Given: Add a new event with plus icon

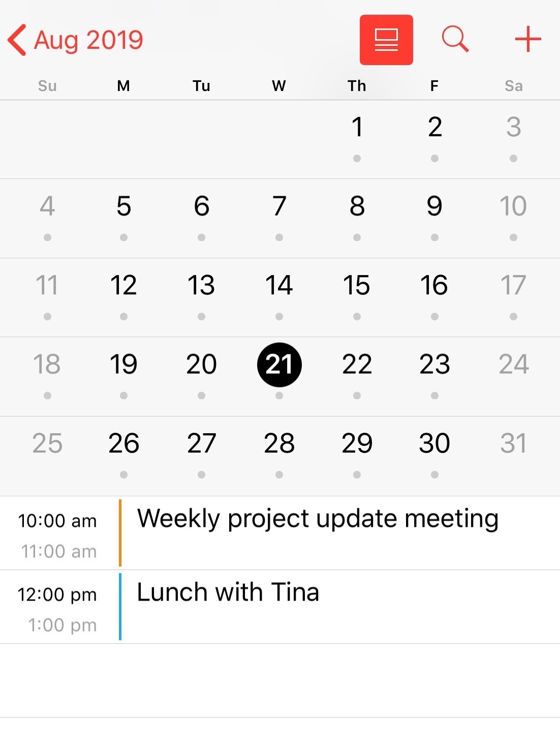Looking at the screenshot, I should 528,39.
